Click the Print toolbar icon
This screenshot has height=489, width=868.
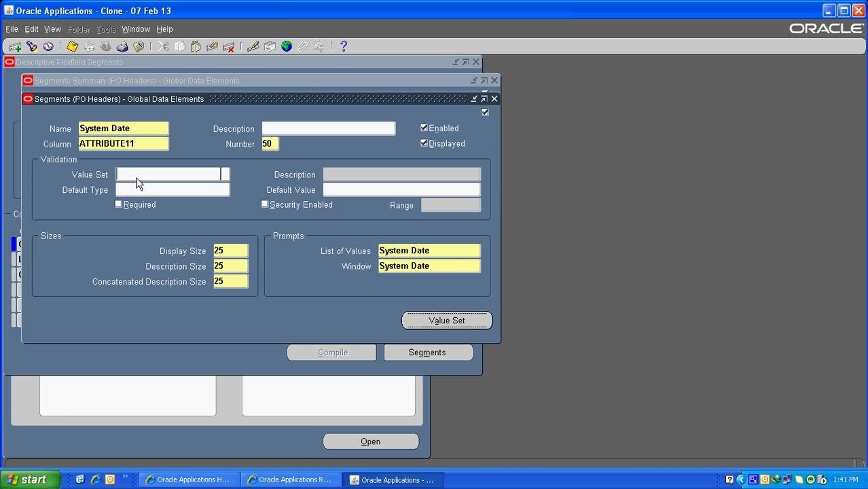pyautogui.click(x=122, y=47)
